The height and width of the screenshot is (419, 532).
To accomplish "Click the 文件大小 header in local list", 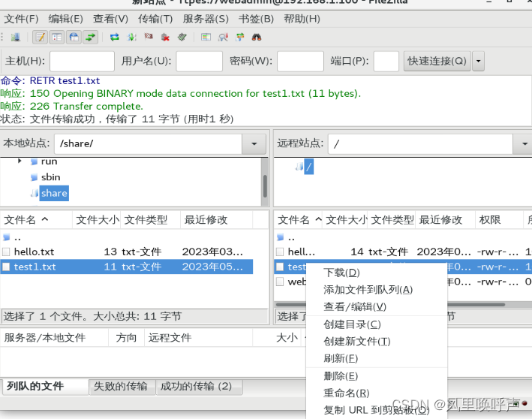I will tap(97, 220).
